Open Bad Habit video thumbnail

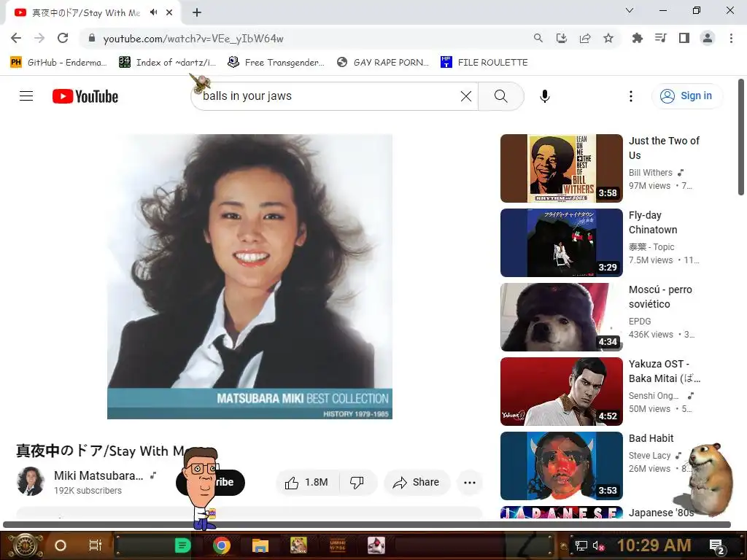[562, 466]
